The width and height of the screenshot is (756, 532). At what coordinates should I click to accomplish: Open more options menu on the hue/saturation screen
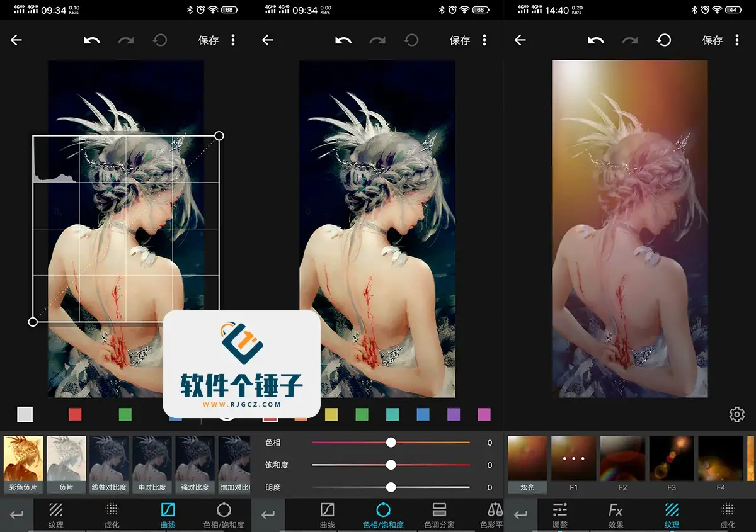coord(484,40)
